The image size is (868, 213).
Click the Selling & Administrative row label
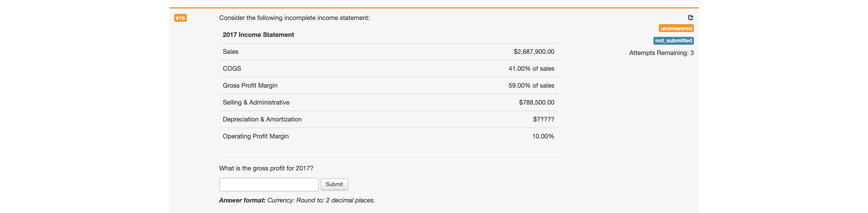click(x=256, y=102)
